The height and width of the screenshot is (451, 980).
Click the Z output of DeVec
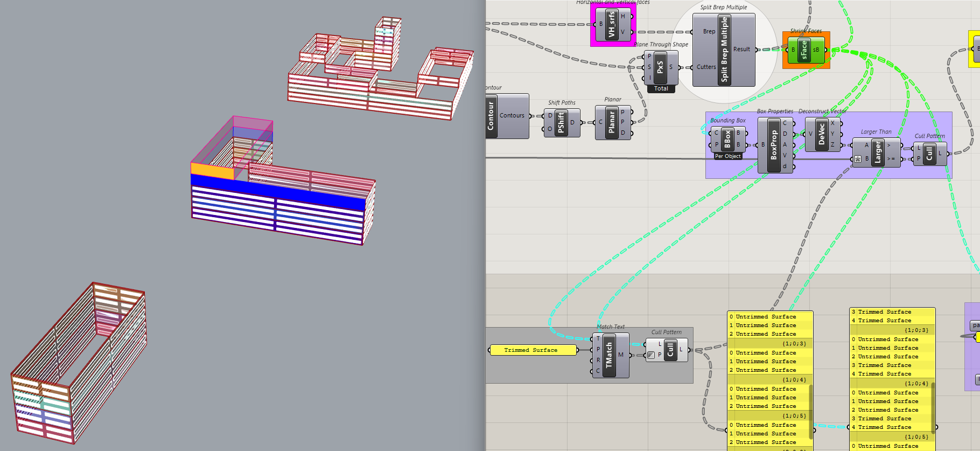pyautogui.click(x=832, y=145)
